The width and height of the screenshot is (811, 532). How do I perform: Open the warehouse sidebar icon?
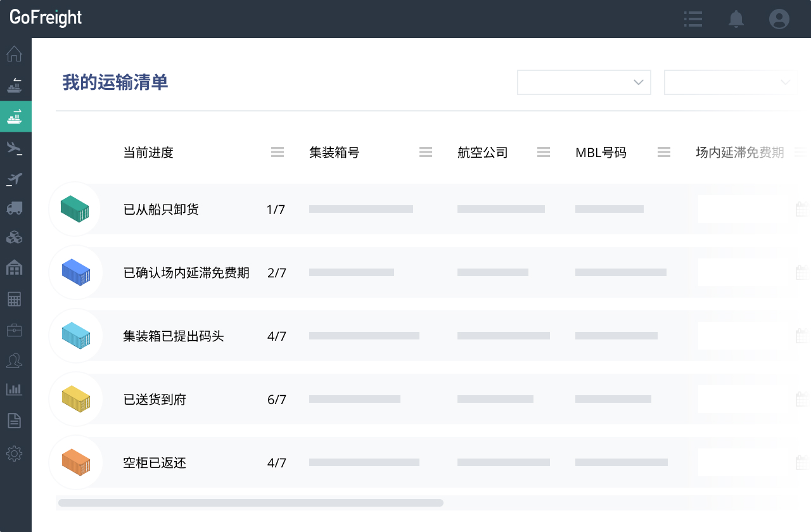pos(15,268)
